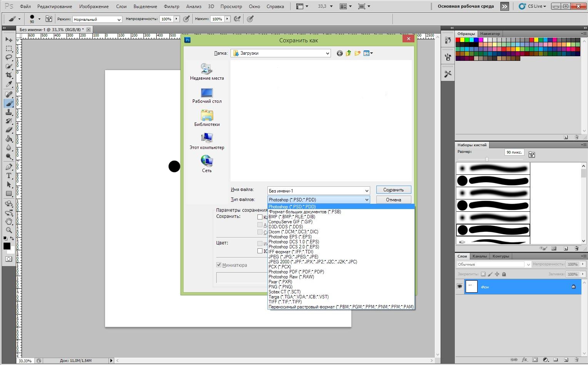Toggle lock position icon in Layers panel
This screenshot has width=588, height=365.
click(x=497, y=274)
